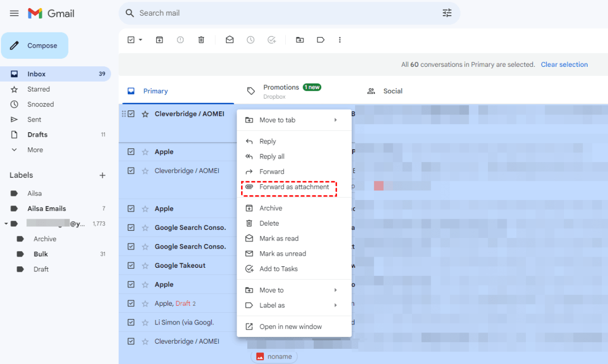608x364 pixels.
Task: Uncheck the Google Takeout email checkbox
Action: pos(131,265)
